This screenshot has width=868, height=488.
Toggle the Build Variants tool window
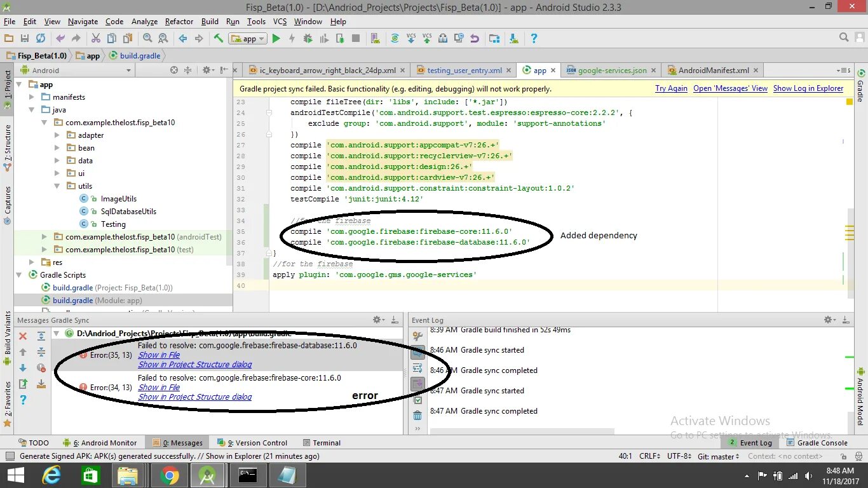(8, 337)
